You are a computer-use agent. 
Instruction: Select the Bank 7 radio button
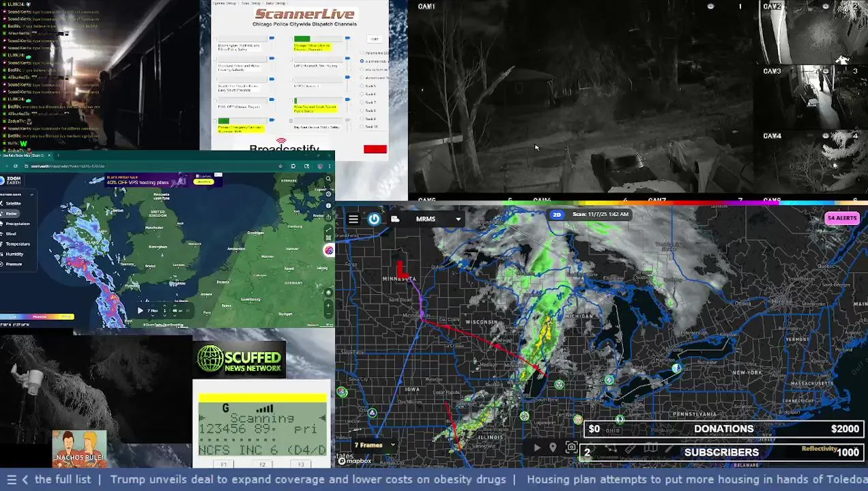[362, 102]
